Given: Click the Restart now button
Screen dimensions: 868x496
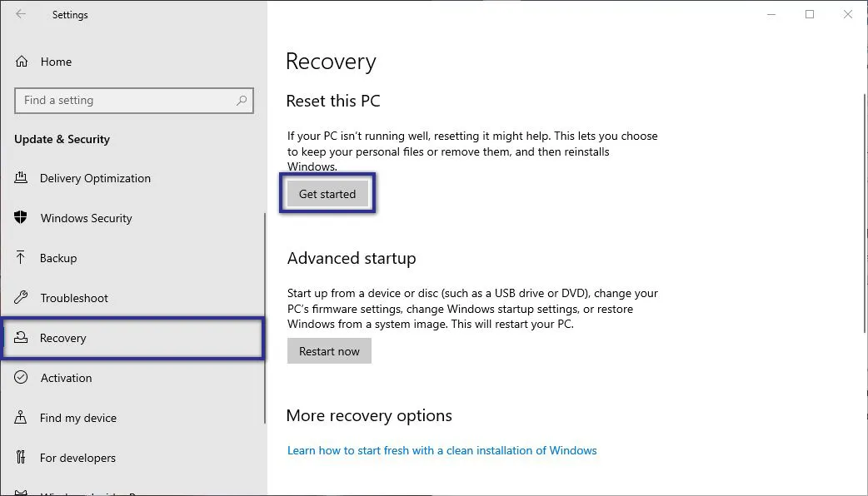Looking at the screenshot, I should click(329, 350).
